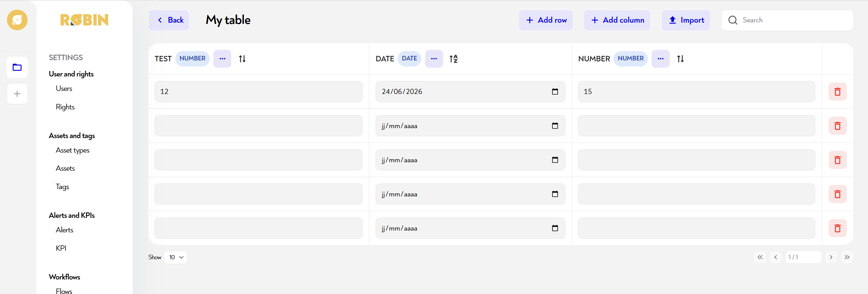This screenshot has height=294, width=868.
Task: Delete the third table row
Action: (x=837, y=160)
